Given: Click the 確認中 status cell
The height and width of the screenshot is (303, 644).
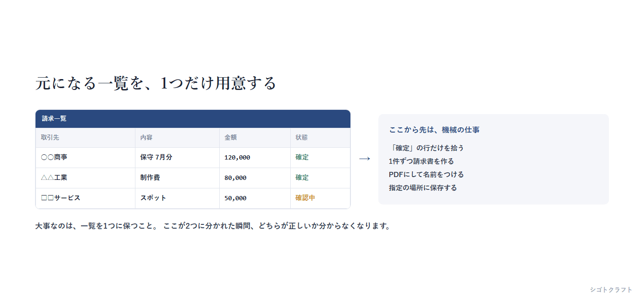Looking at the screenshot, I should (320, 198).
